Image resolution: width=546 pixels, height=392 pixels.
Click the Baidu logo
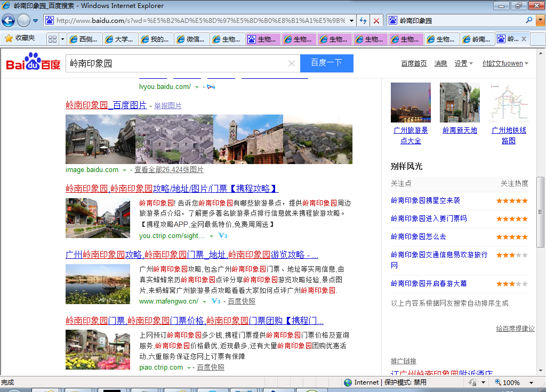pos(33,63)
